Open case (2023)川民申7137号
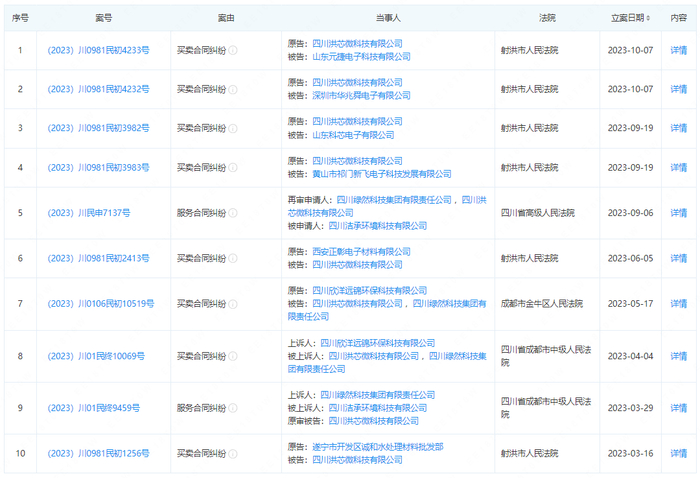 pos(89,213)
